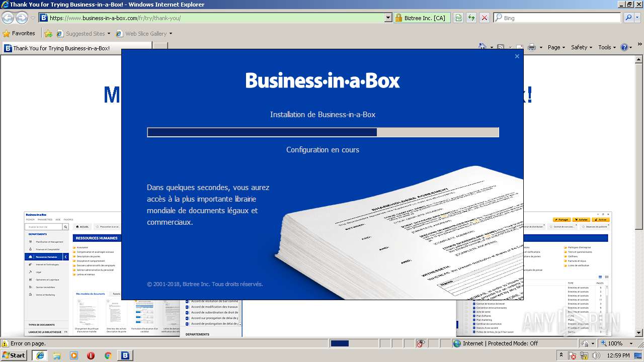This screenshot has height=362, width=644.
Task: Expand the Help dropdown arrow
Action: click(631, 47)
